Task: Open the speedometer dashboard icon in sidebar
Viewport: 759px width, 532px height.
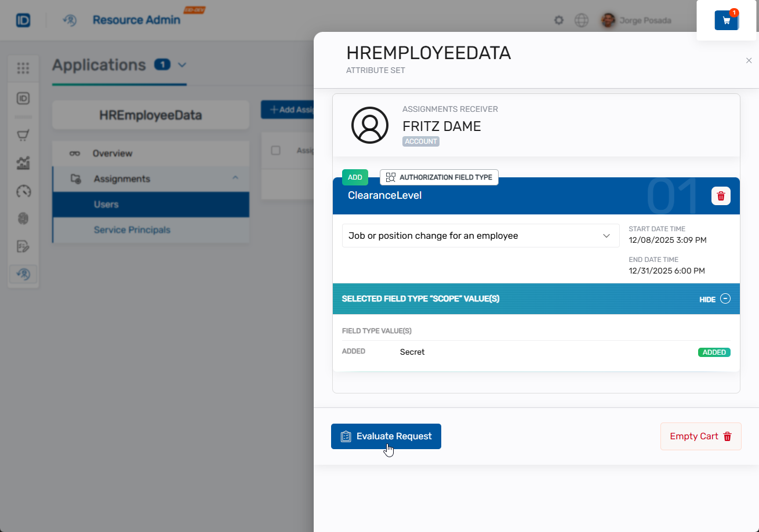Action: click(23, 191)
